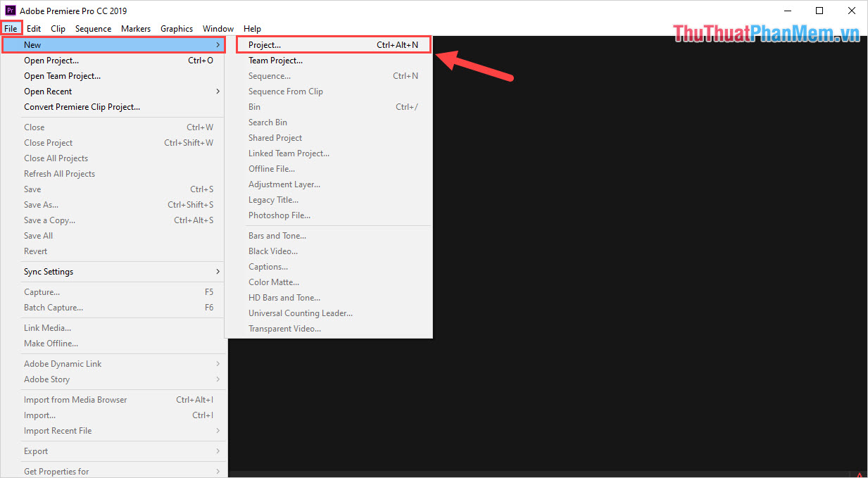Click the Black Video... item

pos(328,251)
